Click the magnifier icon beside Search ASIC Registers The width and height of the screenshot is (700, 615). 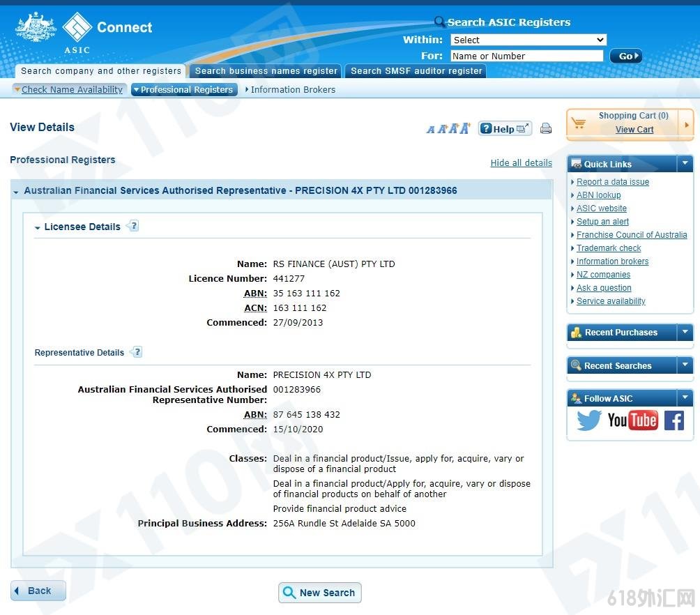[x=440, y=22]
